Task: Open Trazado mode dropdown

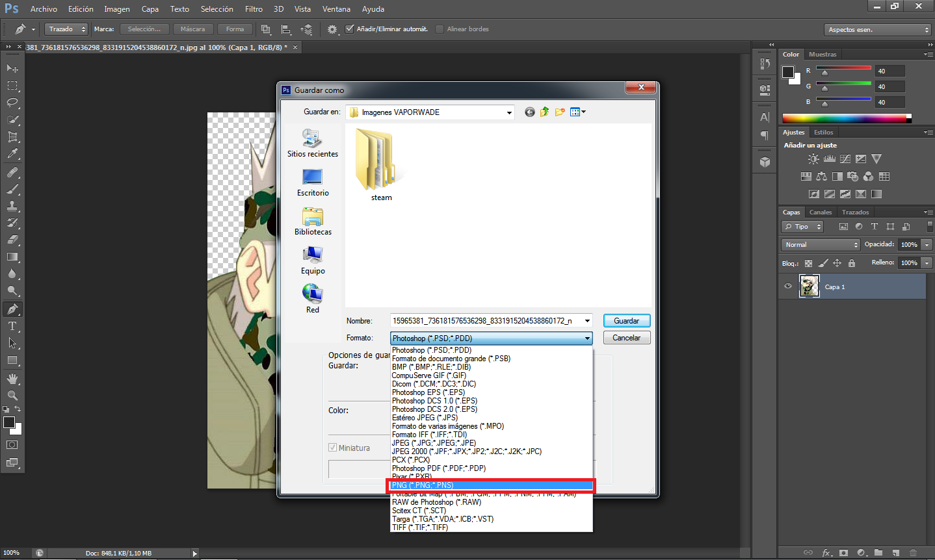Action: [66, 29]
